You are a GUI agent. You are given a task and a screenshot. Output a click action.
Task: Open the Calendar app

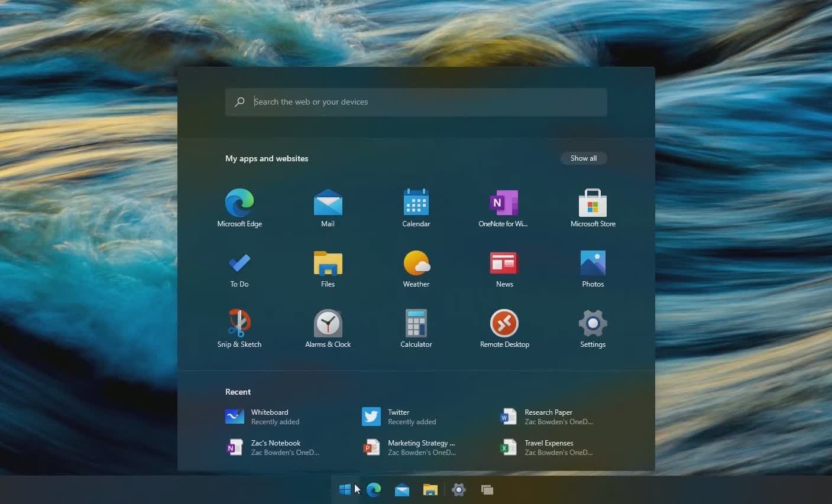pos(416,208)
